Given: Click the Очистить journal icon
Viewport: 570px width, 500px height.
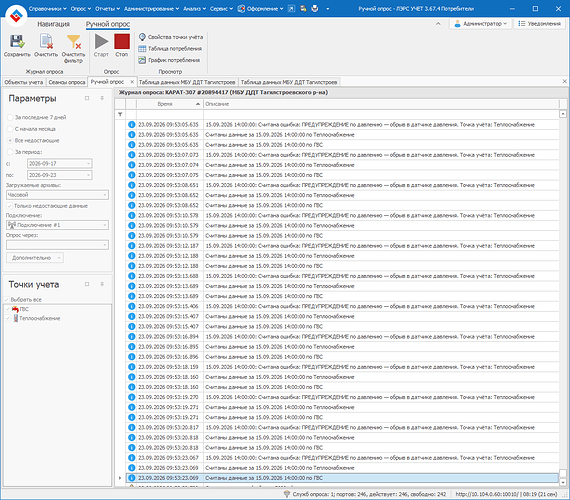Looking at the screenshot, I should click(x=46, y=41).
